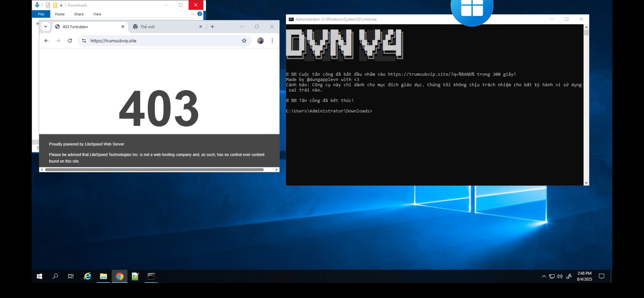Click the browser horizontal scrollbar
The height and width of the screenshot is (298, 644).
pyautogui.click(x=154, y=170)
